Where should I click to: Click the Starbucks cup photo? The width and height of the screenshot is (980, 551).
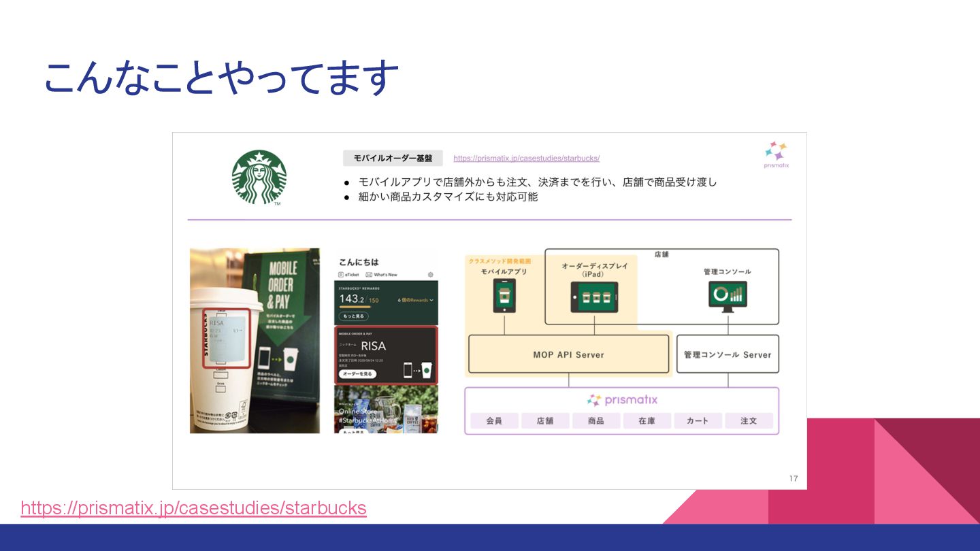(x=255, y=341)
